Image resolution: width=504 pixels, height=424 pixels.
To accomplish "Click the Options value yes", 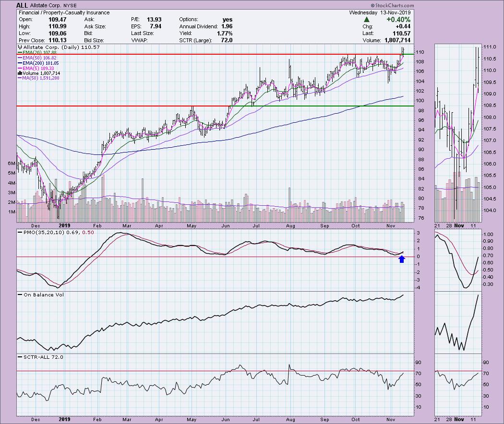I will (x=227, y=20).
